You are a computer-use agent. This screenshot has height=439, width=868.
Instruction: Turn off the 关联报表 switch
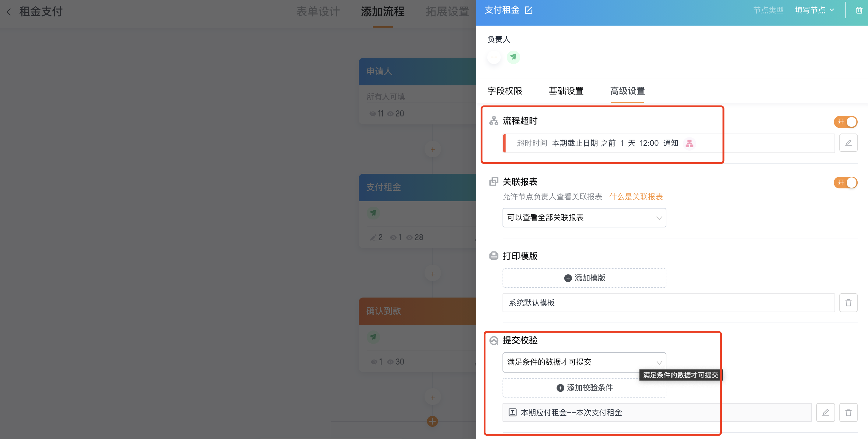point(845,182)
